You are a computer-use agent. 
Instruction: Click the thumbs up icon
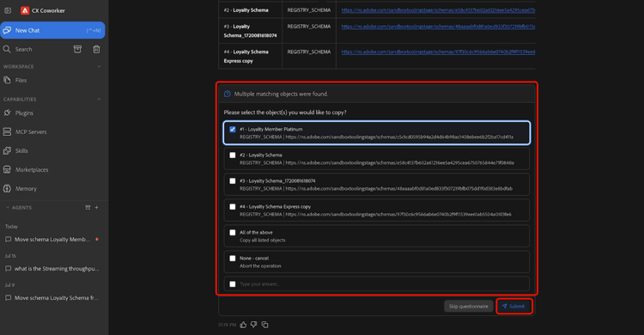click(x=243, y=325)
